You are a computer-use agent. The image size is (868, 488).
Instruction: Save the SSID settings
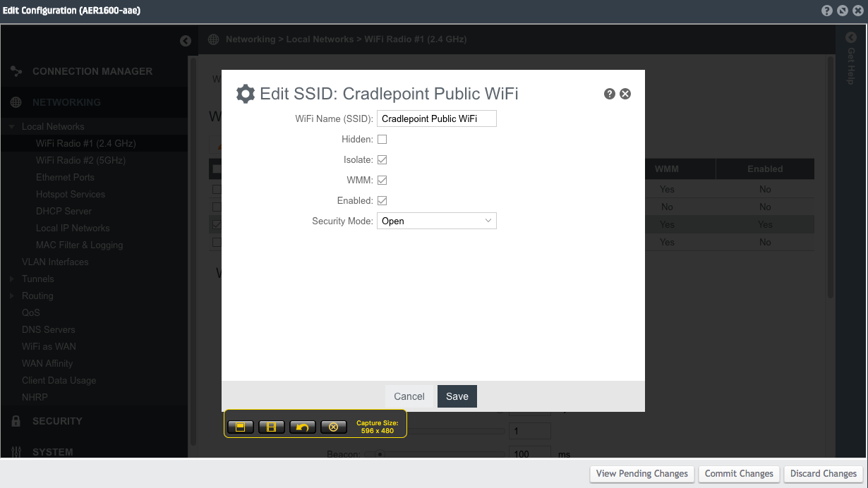point(457,396)
